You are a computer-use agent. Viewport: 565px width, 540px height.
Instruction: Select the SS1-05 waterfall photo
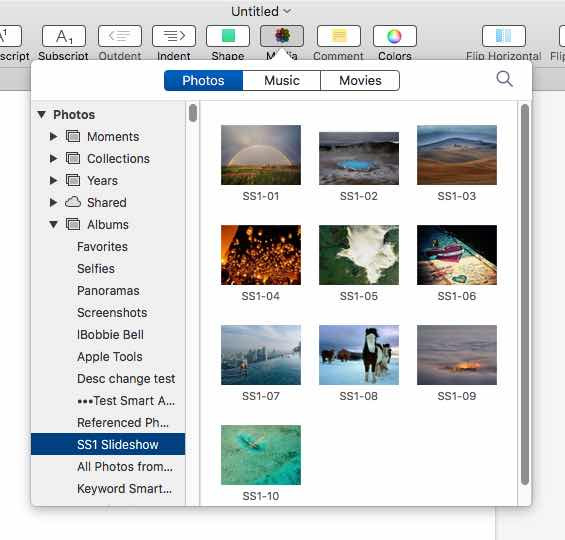coord(359,255)
